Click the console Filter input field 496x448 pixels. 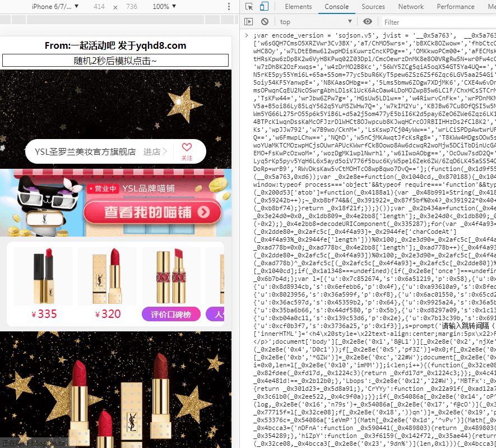439,22
